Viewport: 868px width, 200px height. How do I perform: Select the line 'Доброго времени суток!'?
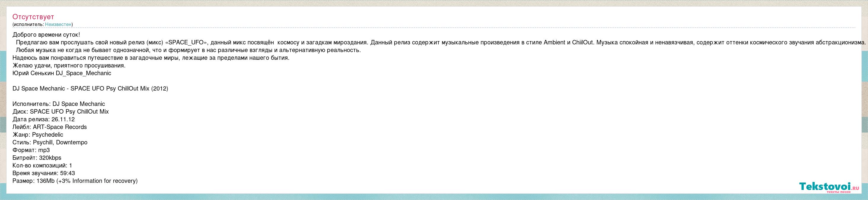pos(46,35)
